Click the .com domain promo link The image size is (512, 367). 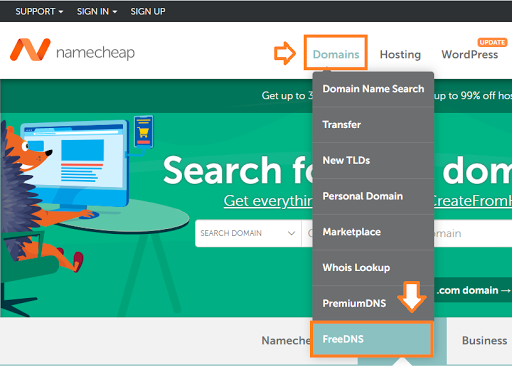point(473,290)
